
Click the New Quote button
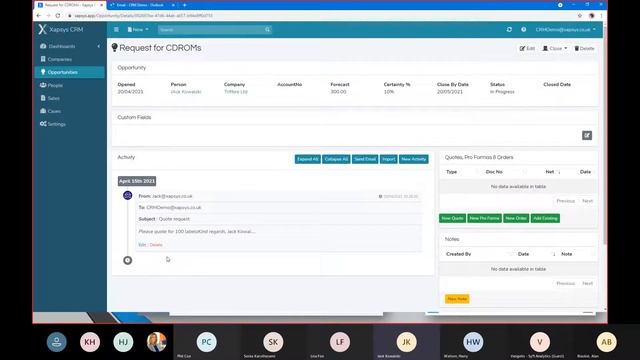[452, 218]
